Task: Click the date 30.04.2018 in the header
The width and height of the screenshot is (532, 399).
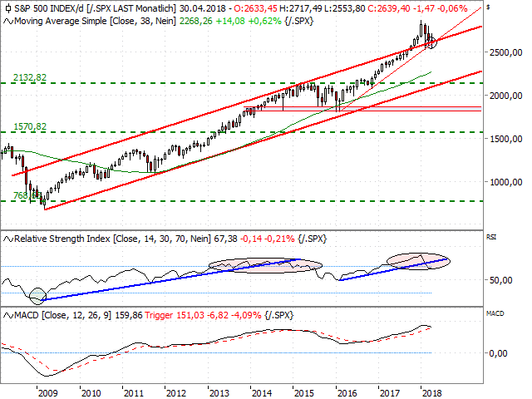Action: pos(204,8)
